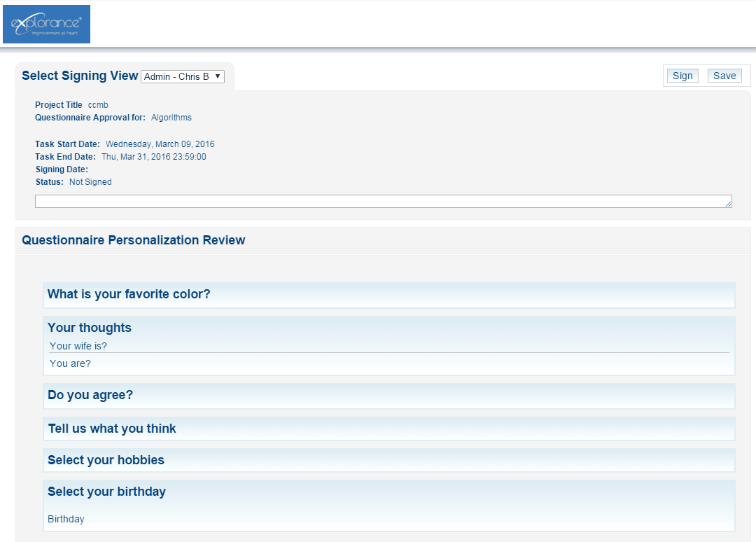Image resolution: width=756 pixels, height=542 pixels.
Task: Open the 'What is your favorite color?' question
Action: click(128, 294)
